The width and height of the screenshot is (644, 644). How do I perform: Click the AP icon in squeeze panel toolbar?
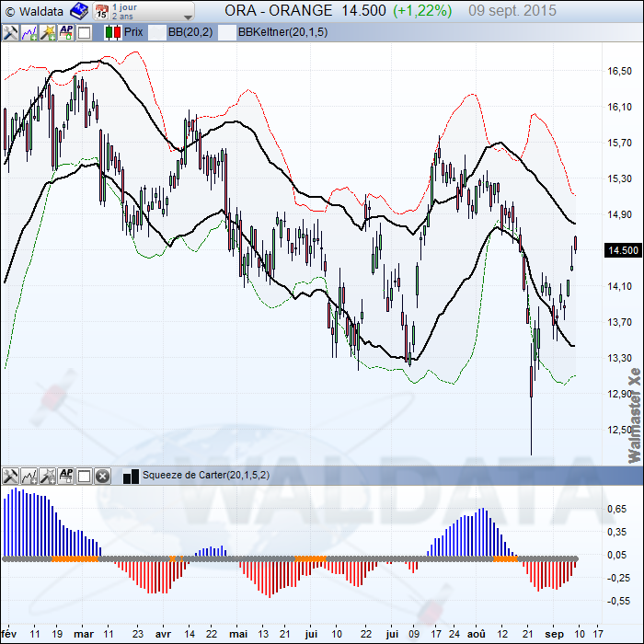66,476
